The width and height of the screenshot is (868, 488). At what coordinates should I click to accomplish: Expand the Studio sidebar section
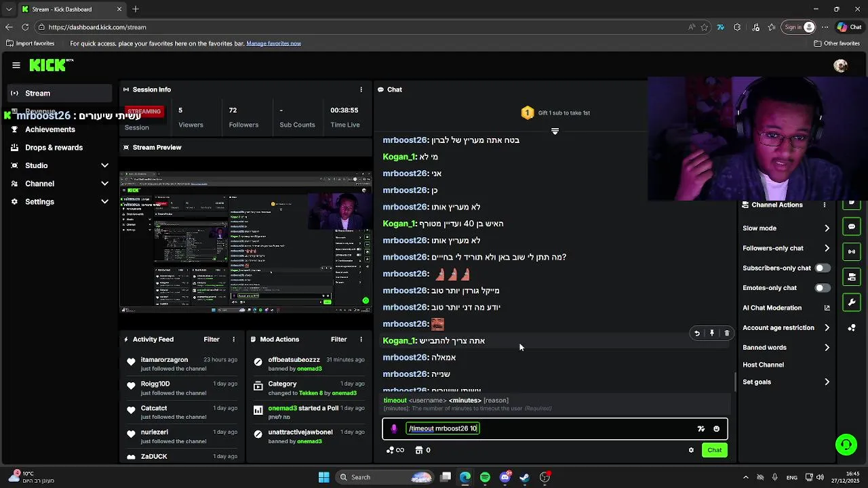click(x=104, y=165)
